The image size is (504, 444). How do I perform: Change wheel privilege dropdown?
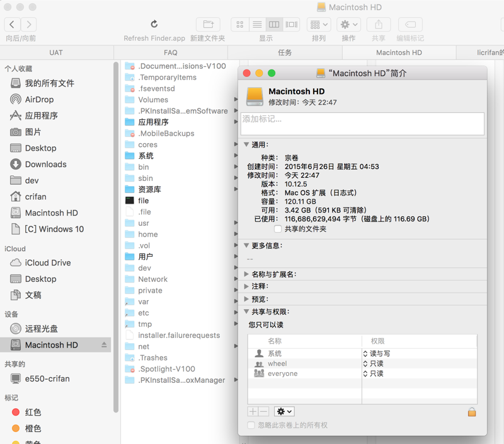click(374, 363)
